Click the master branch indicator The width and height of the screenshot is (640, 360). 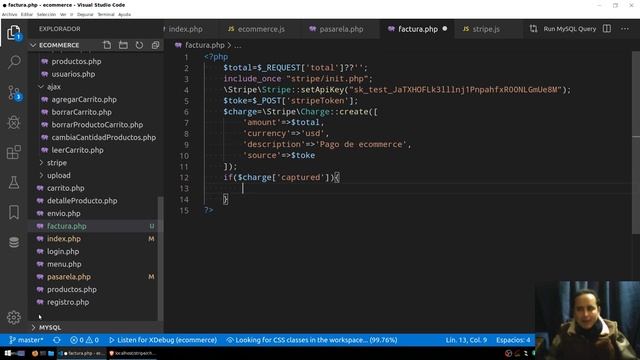(x=26, y=340)
